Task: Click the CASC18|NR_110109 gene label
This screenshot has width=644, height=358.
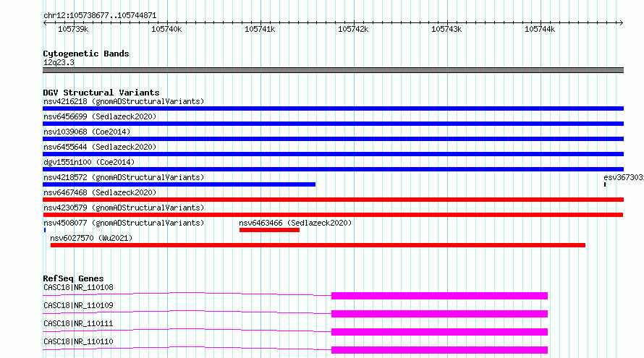Action: 78,305
